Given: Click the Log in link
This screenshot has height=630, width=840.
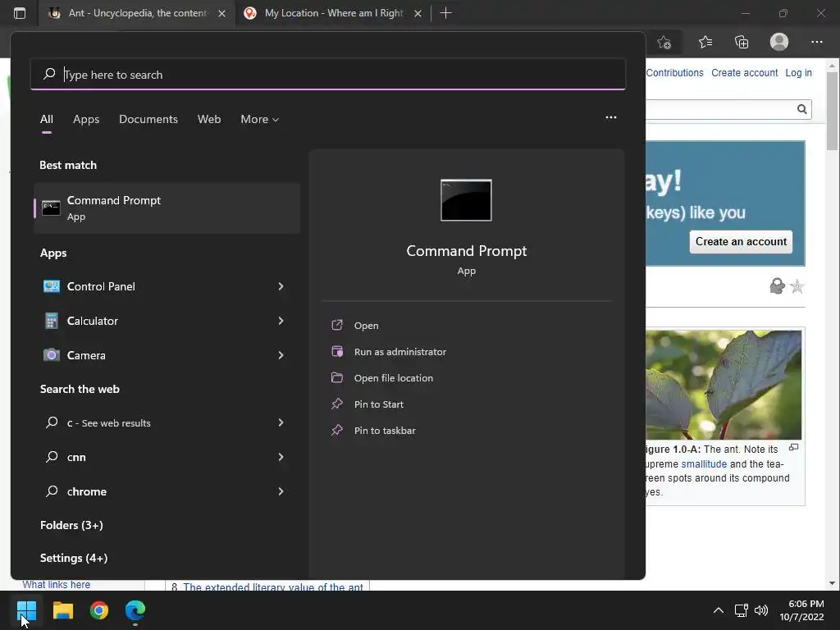Looking at the screenshot, I should (798, 73).
